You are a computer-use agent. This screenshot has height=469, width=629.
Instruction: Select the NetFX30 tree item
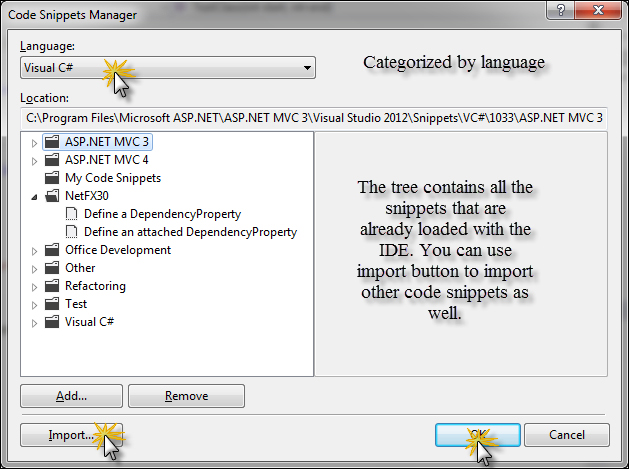coord(87,196)
